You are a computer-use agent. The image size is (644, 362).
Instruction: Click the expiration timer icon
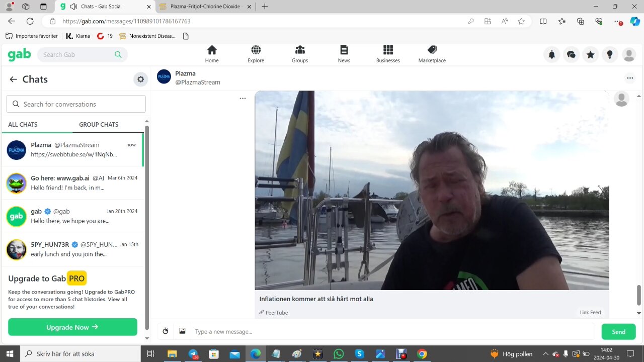click(165, 331)
